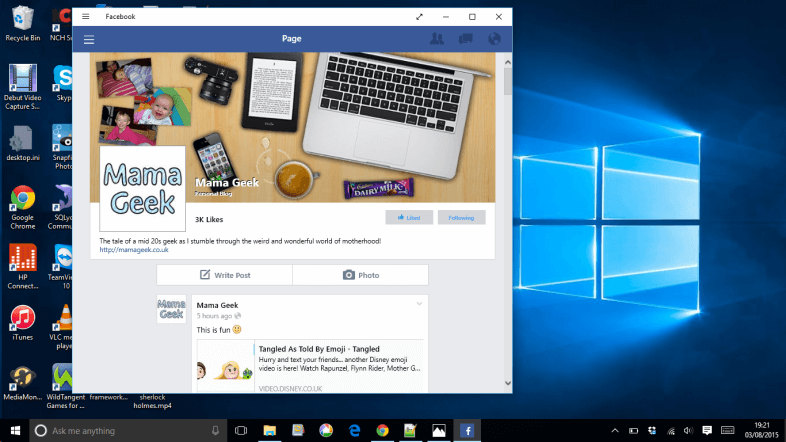Select the desktop.ini file icon
786x442 pixels.
23,143
